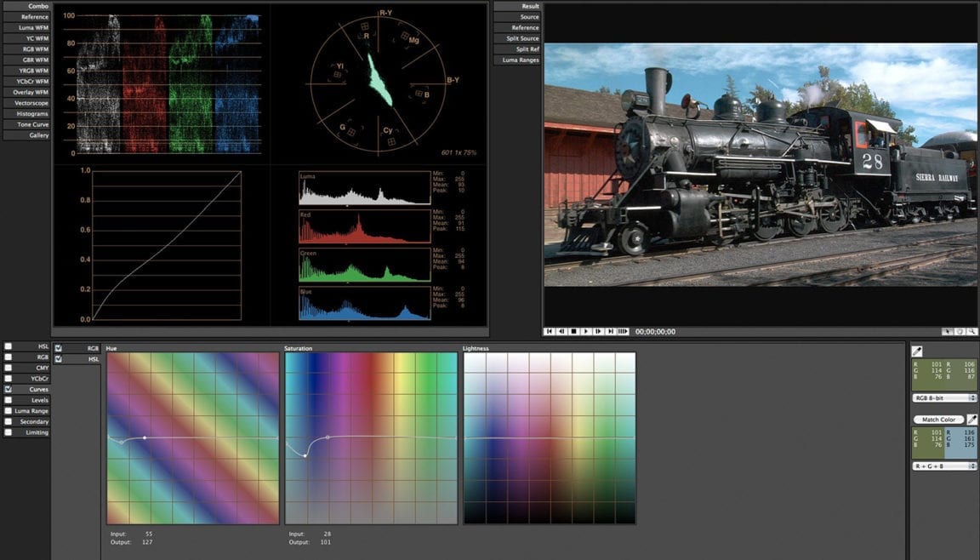The height and width of the screenshot is (560, 980).
Task: Enable the Levels correction checkbox
Action: [x=9, y=400]
